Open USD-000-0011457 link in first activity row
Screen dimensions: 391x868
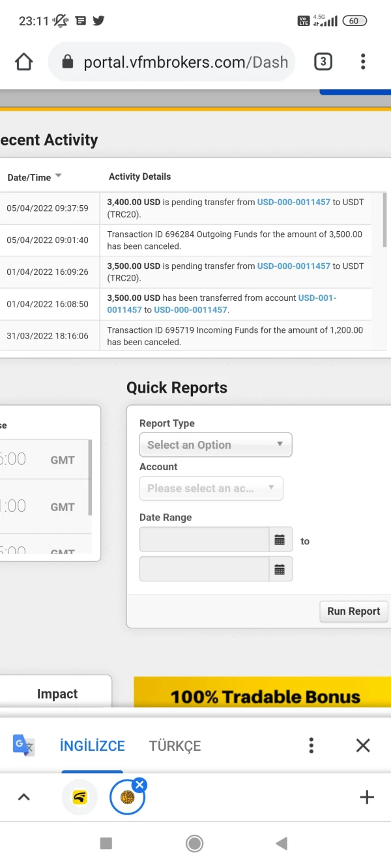(293, 203)
